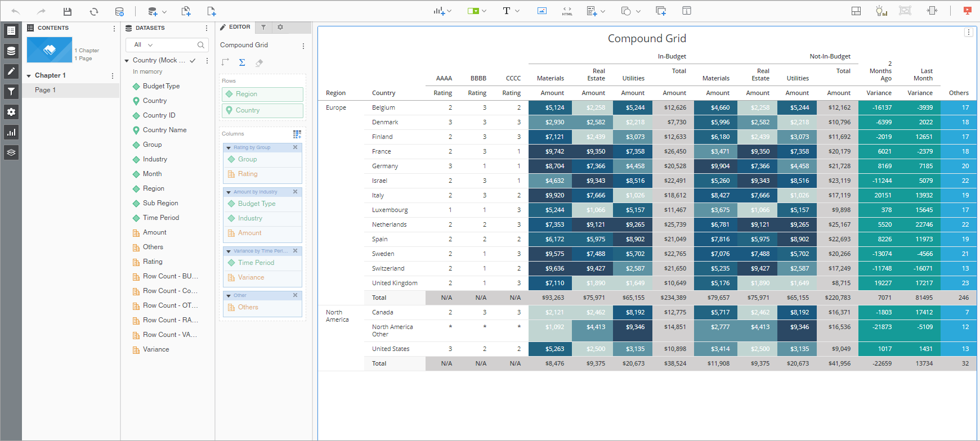This screenshot has height=441, width=980.
Task: Open presentation mode with the red icon
Action: click(x=967, y=11)
